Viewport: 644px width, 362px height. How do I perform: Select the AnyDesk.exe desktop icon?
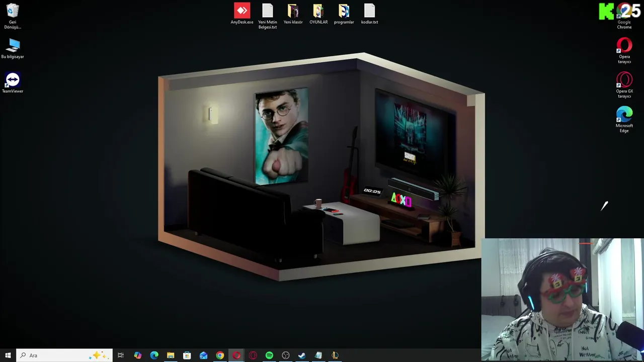242,14
